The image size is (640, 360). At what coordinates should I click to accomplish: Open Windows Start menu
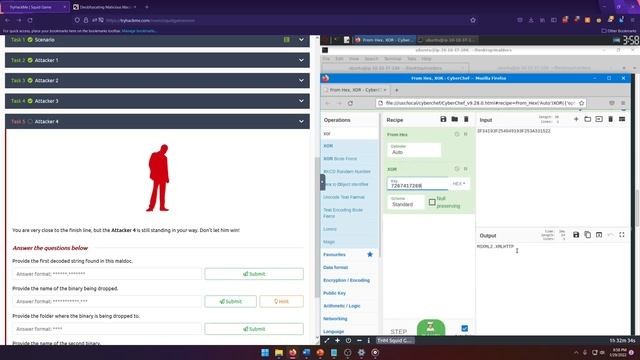tap(265, 353)
